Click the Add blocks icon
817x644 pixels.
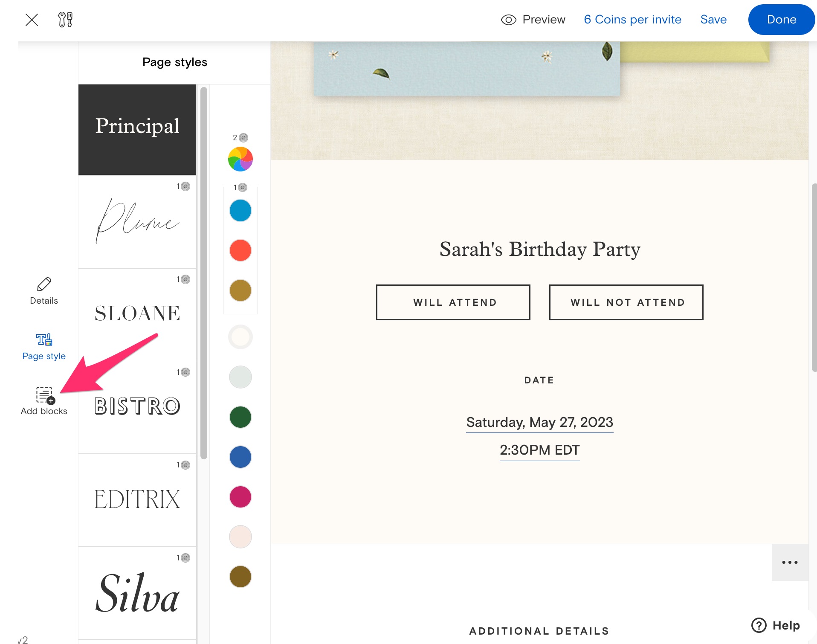[x=45, y=395]
